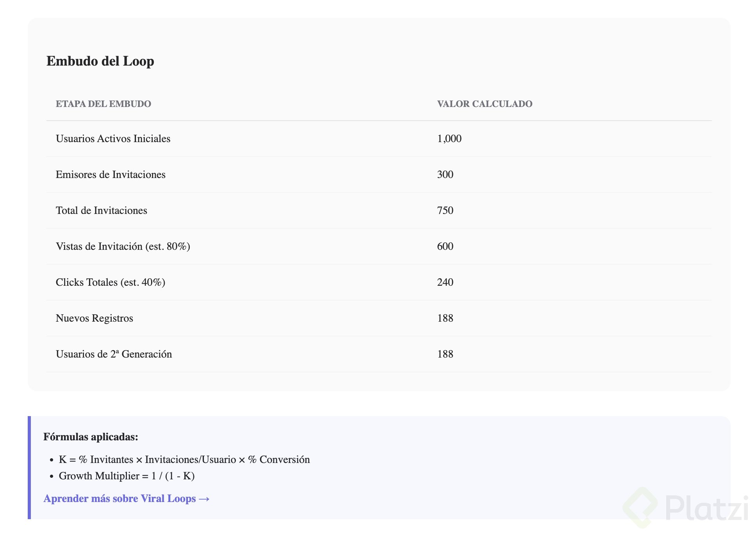
Task: Click the Nuevos Registros row label
Action: [94, 318]
